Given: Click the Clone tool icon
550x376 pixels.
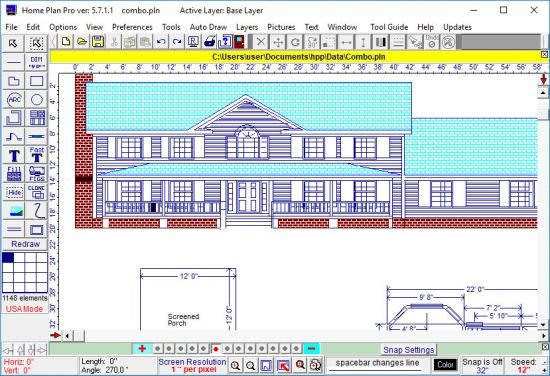Looking at the screenshot, I should (36, 192).
